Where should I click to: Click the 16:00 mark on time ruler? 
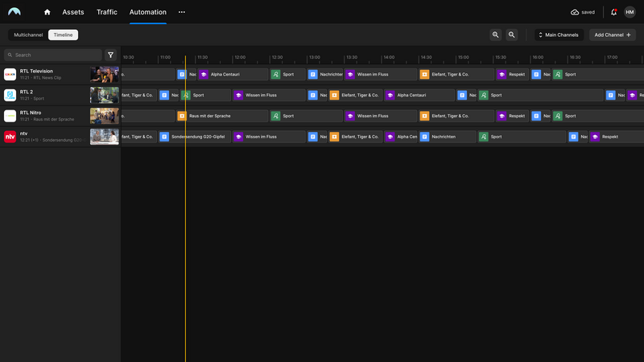[x=538, y=57]
